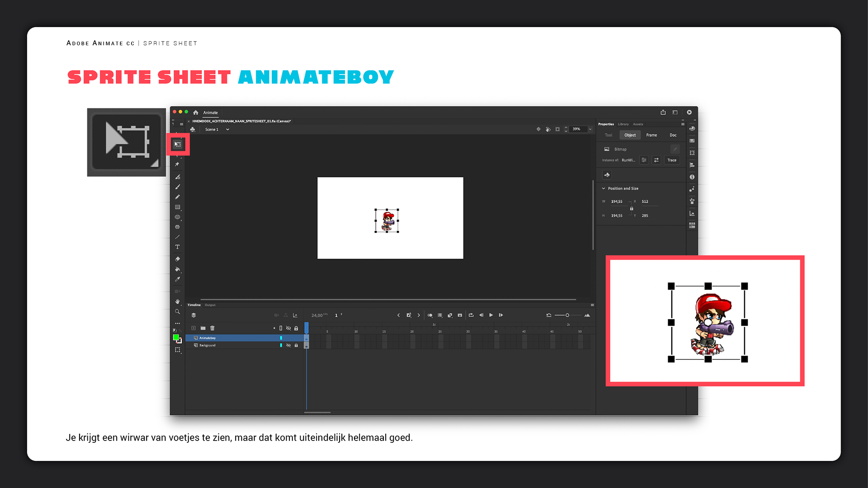The width and height of the screenshot is (868, 488).
Task: Switch to the Library tab
Action: (623, 124)
